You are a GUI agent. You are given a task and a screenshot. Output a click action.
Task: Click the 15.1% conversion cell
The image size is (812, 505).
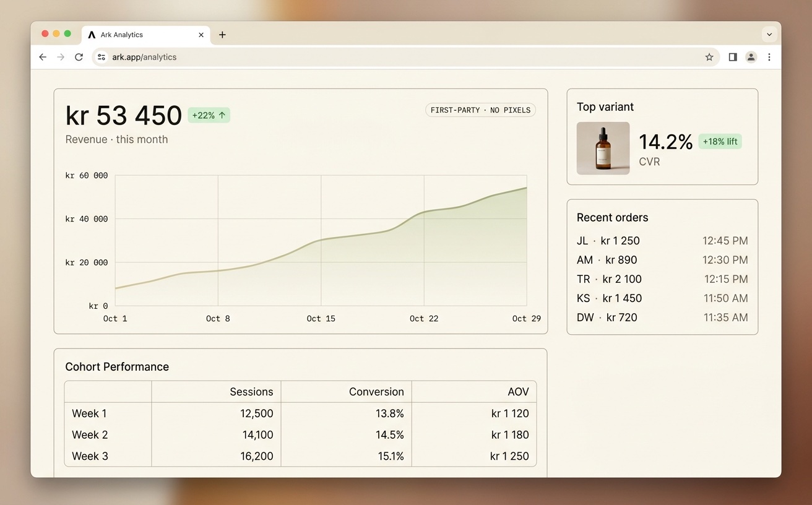tap(390, 456)
